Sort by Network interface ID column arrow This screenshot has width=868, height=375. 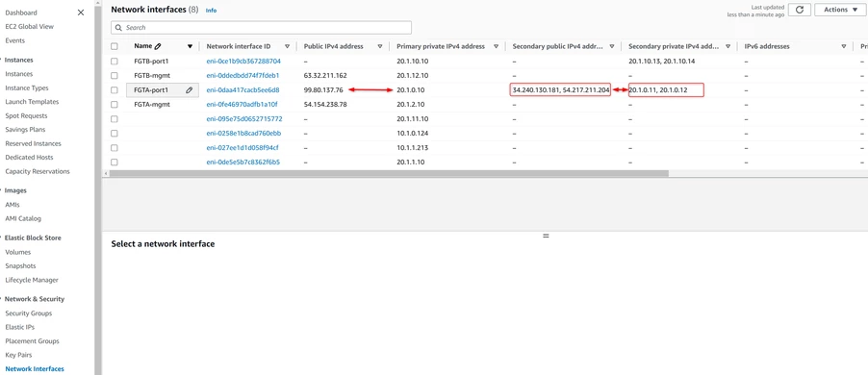click(x=288, y=46)
